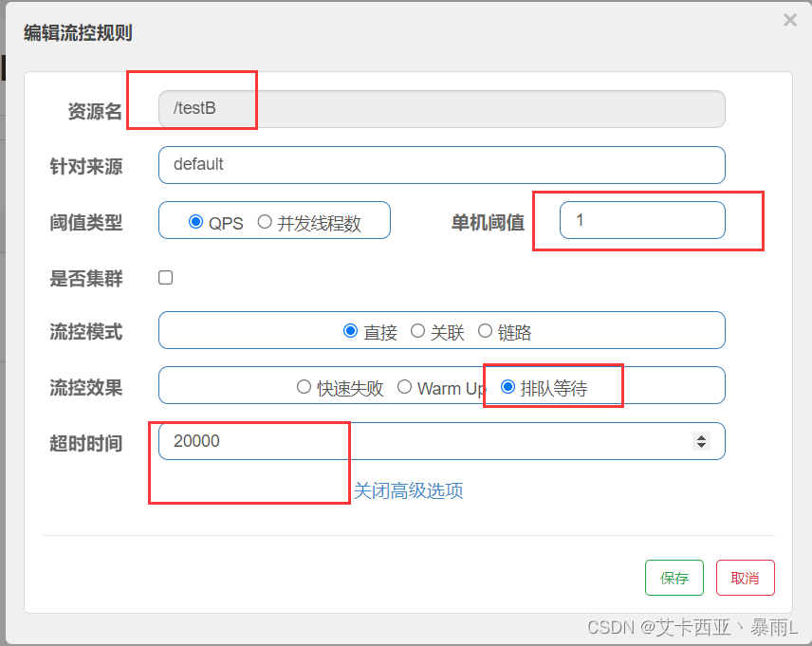
Task: Close the flow rule edit dialog
Action: [790, 20]
